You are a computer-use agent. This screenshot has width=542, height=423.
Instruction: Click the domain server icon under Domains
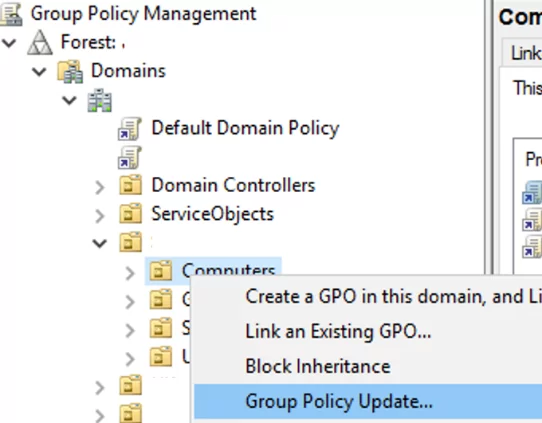coord(100,100)
